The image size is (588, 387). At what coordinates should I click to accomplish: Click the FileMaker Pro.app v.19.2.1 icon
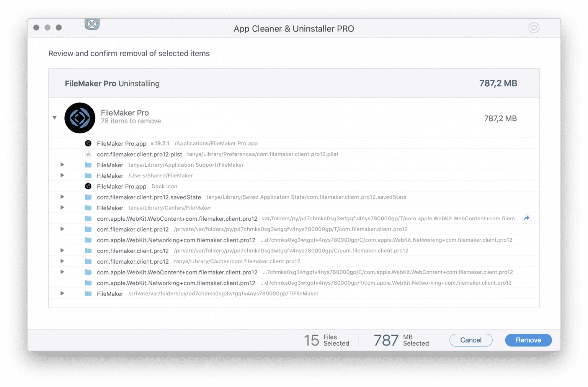pyautogui.click(x=88, y=143)
